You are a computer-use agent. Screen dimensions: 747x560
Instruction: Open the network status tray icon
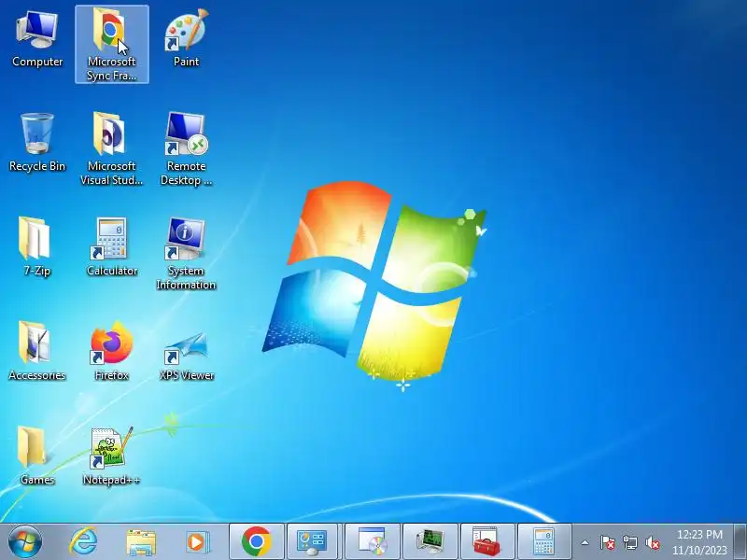pyautogui.click(x=629, y=542)
